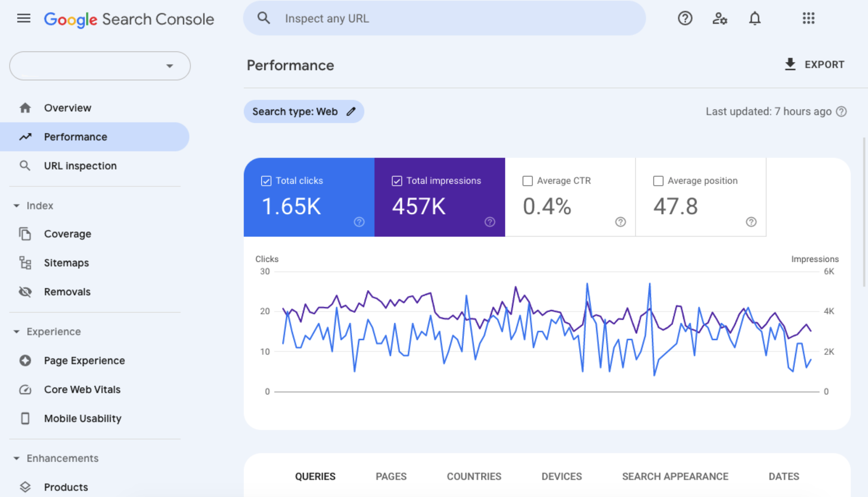This screenshot has height=497, width=868.
Task: Click the Inspect any URL input field
Action: (x=405, y=18)
